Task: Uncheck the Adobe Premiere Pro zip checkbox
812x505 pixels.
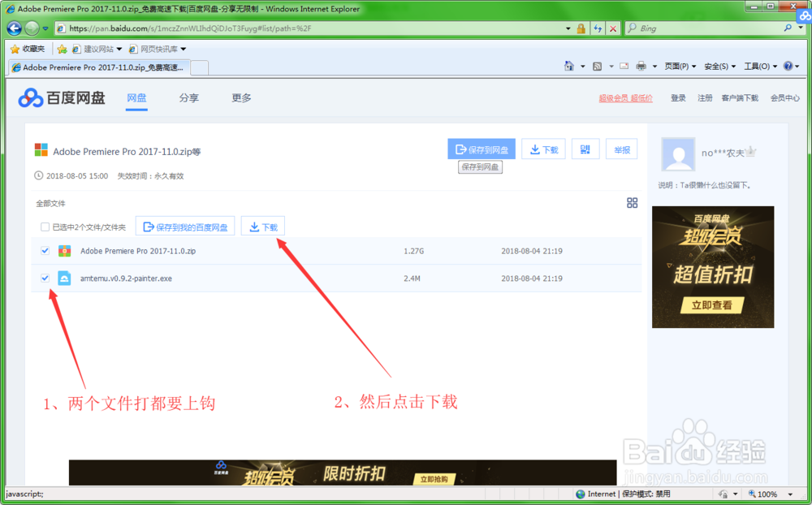Action: [45, 251]
